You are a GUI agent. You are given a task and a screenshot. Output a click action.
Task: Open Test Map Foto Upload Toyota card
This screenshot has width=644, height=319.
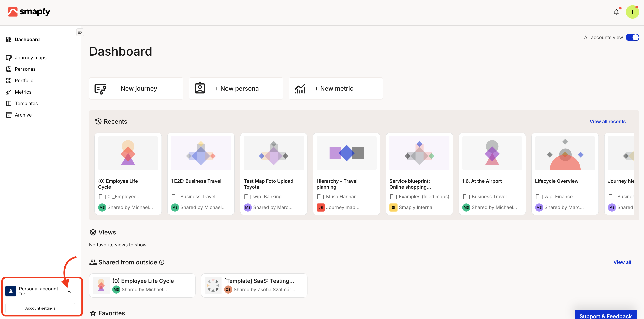point(273,174)
